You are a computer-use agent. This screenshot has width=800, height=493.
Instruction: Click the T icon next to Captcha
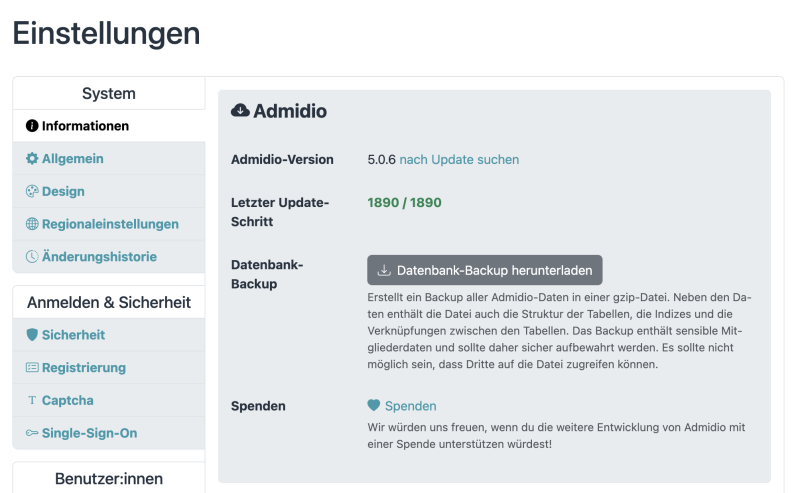[32, 401]
